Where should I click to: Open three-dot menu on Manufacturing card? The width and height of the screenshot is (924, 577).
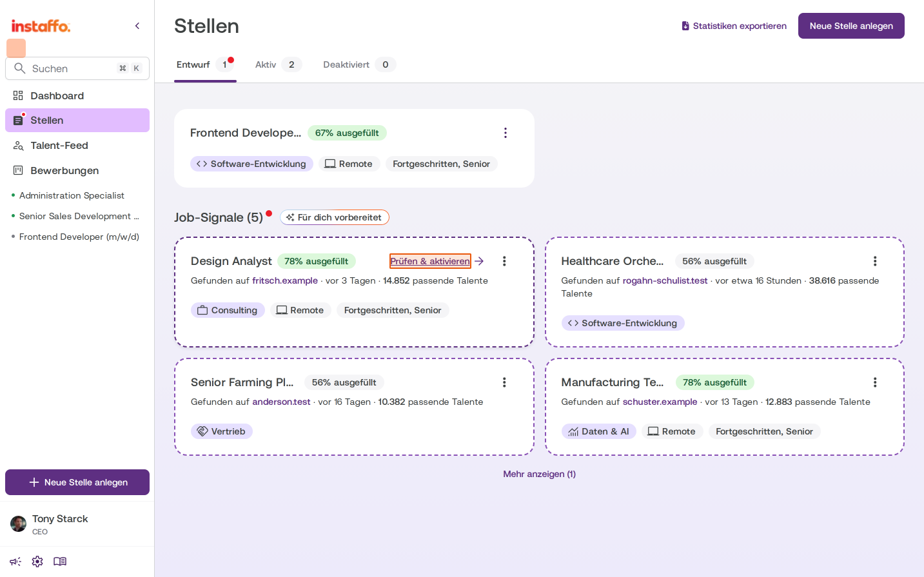point(875,382)
